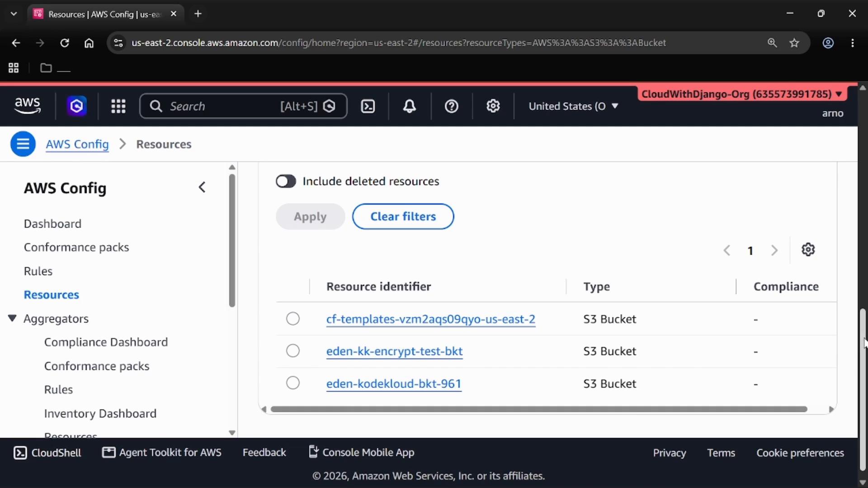Click the table horizontal scrollbar
Viewport: 868px width, 488px height.
[539, 409]
